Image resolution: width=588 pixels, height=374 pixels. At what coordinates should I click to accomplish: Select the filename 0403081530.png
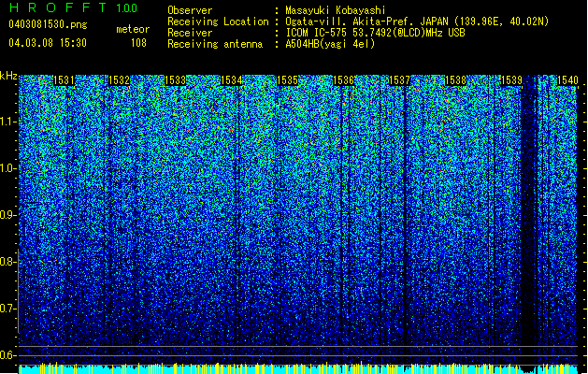pos(48,25)
